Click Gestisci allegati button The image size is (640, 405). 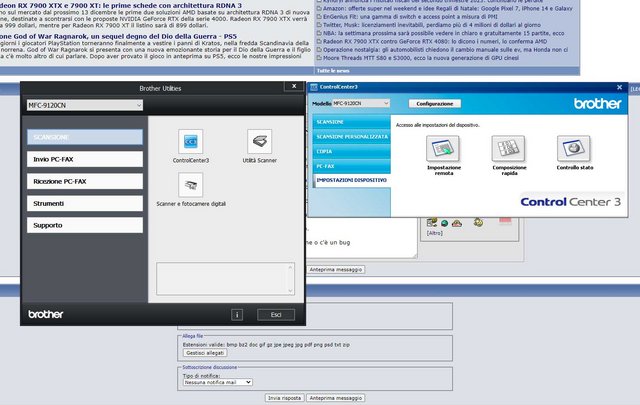(205, 353)
